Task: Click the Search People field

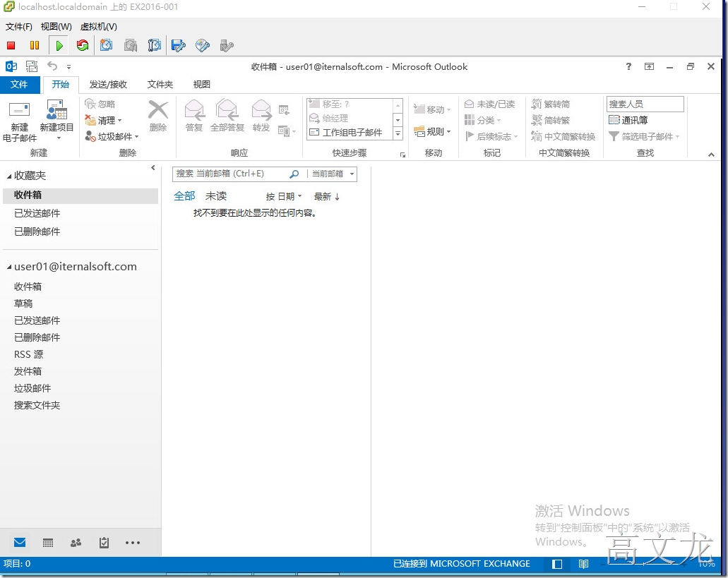Action: tap(645, 104)
